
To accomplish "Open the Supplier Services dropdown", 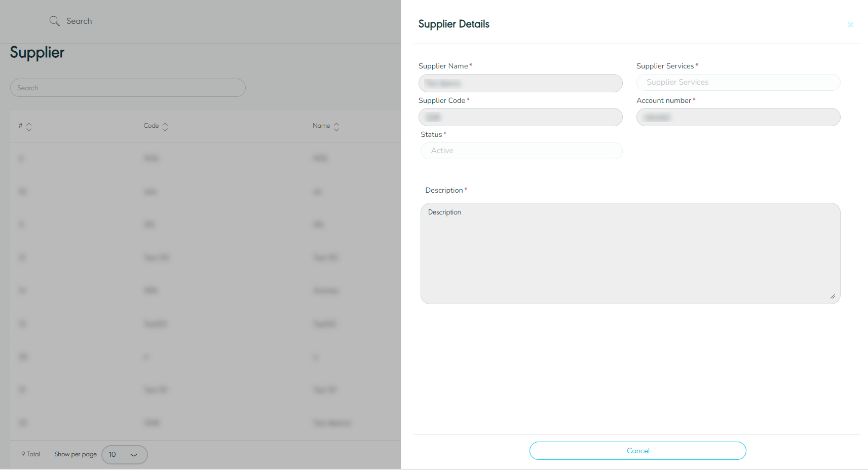I will pyautogui.click(x=738, y=82).
